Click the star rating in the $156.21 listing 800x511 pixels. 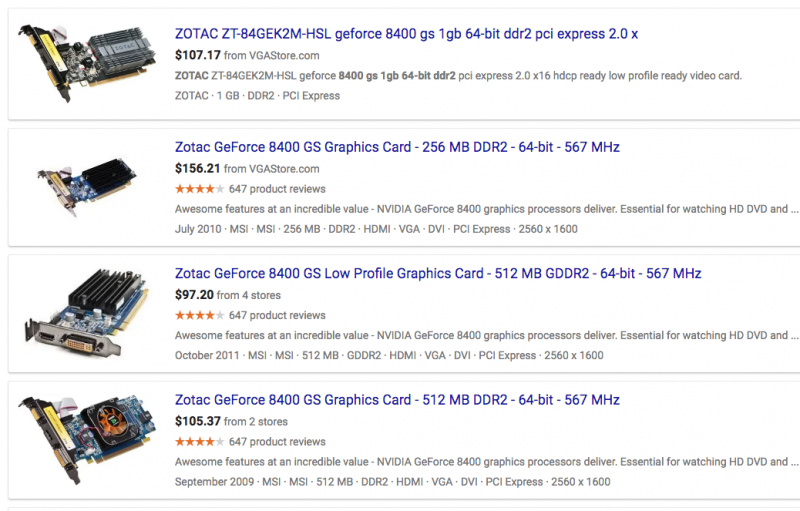pos(199,189)
